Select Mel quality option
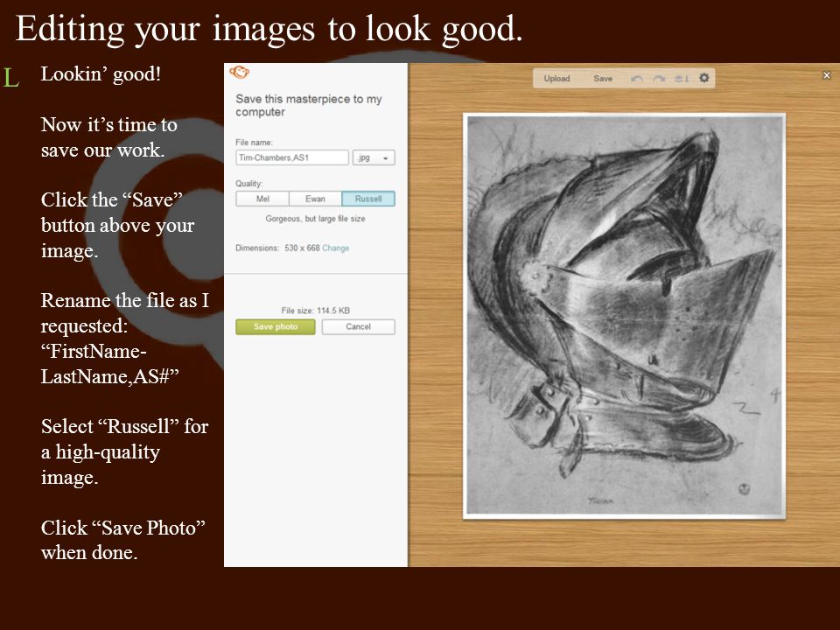The width and height of the screenshot is (840, 630). click(x=262, y=199)
